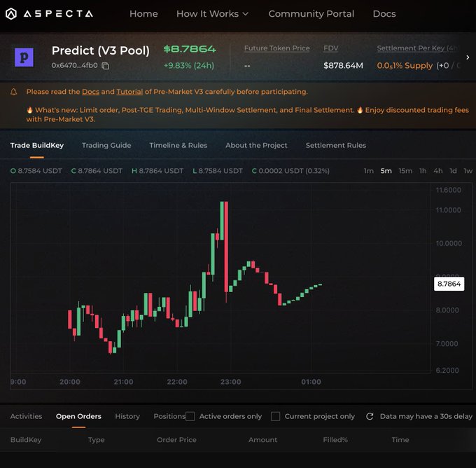
Task: Click the +9.83% (24h) change text
Action: click(189, 66)
